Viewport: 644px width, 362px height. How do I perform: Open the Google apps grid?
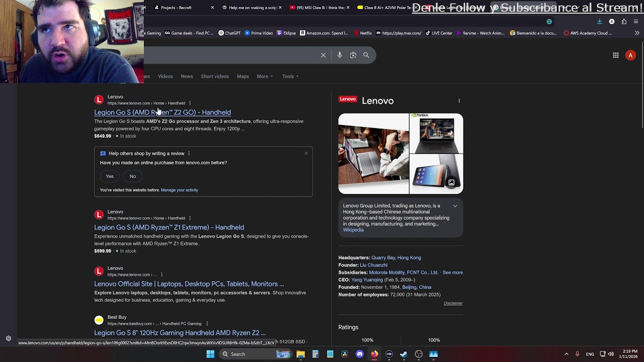click(616, 55)
